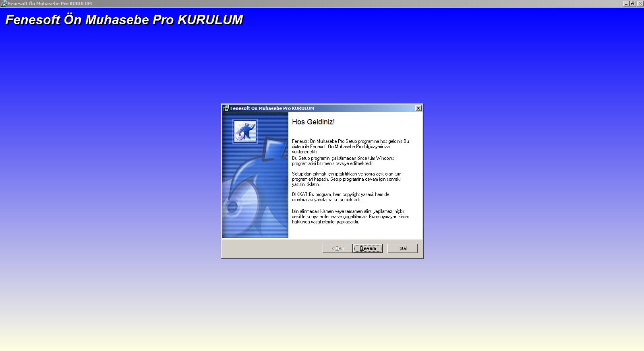Click the paragraph starting 'Izin alinmadan kismen'
This screenshot has width=644, height=351.
tap(350, 217)
